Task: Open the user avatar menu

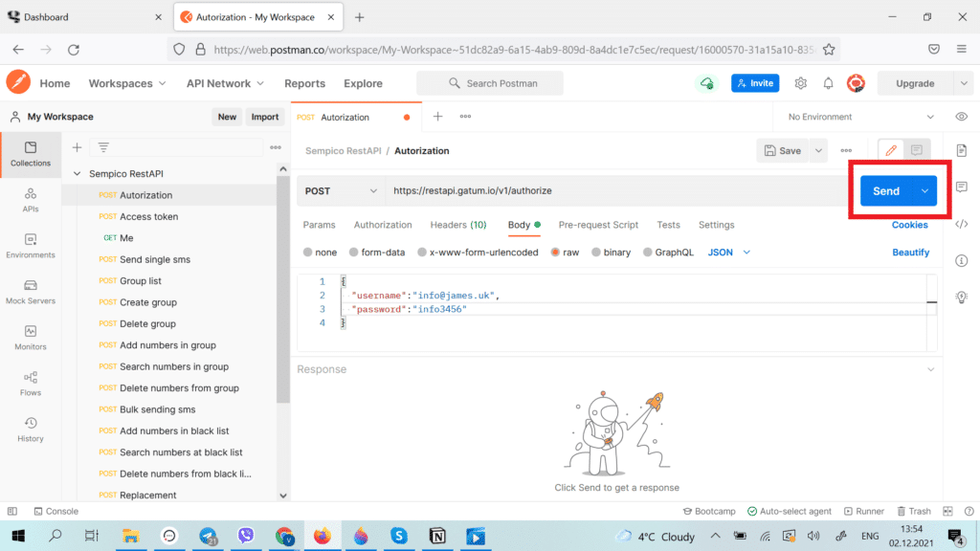Action: 856,83
